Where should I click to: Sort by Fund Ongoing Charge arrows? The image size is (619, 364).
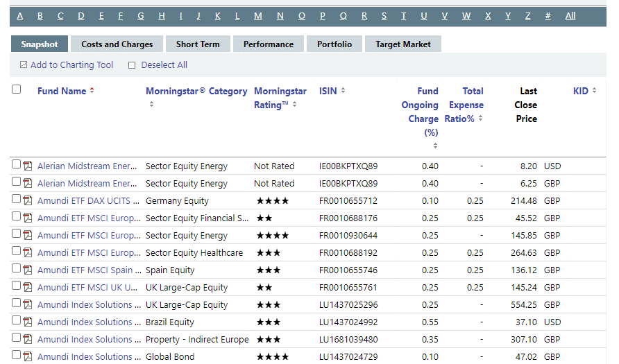[435, 146]
